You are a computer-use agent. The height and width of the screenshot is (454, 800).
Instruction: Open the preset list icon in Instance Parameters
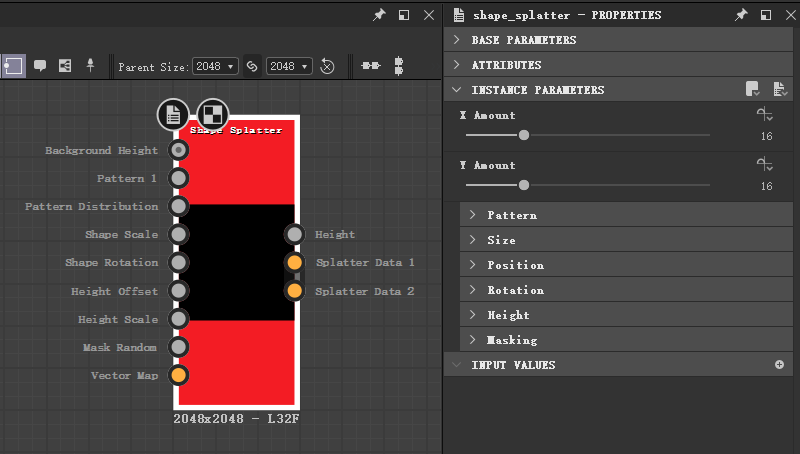[780, 89]
